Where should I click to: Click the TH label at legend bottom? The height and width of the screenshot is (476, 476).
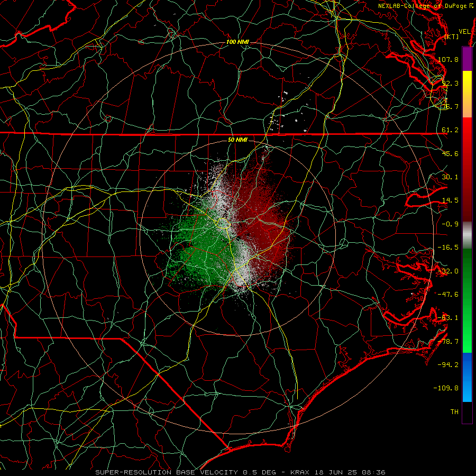pyautogui.click(x=454, y=412)
